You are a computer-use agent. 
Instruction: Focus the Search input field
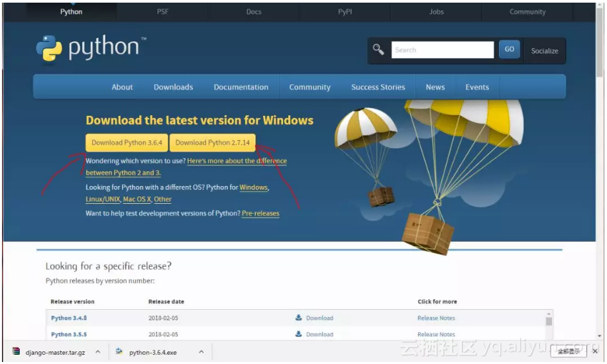pos(443,50)
